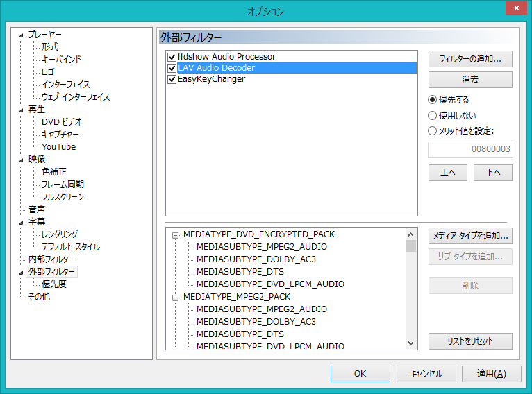Select MEDIASUBTYPE_DVD_LPCM_AUDIO under DVD_ENCRYPTED_PACK
532x394 pixels.
pyautogui.click(x=270, y=284)
